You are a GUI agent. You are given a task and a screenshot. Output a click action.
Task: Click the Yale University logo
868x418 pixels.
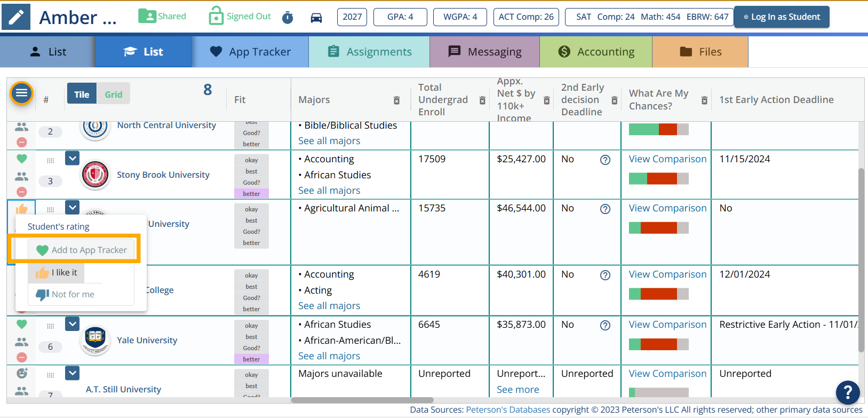(x=95, y=340)
